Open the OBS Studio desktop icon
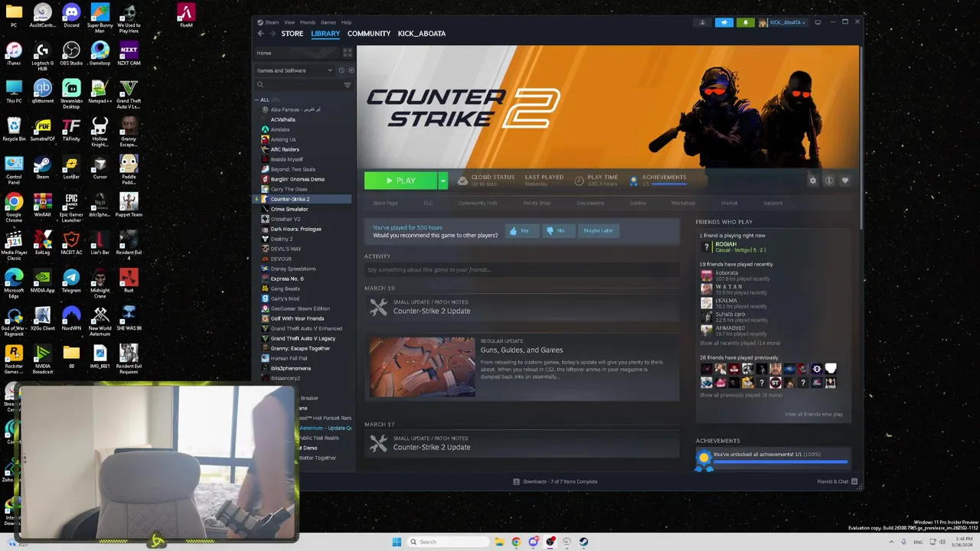This screenshot has height=551, width=980. coord(71,54)
